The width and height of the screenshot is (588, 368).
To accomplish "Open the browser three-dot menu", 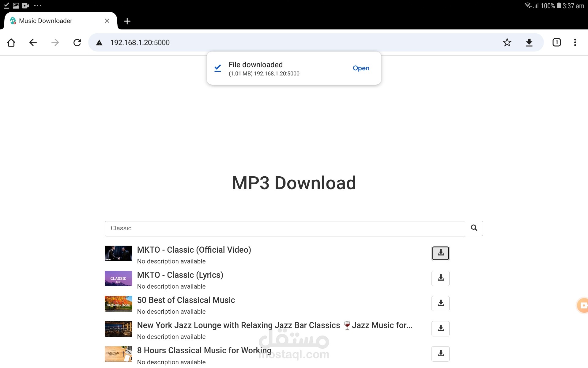I will (x=575, y=42).
